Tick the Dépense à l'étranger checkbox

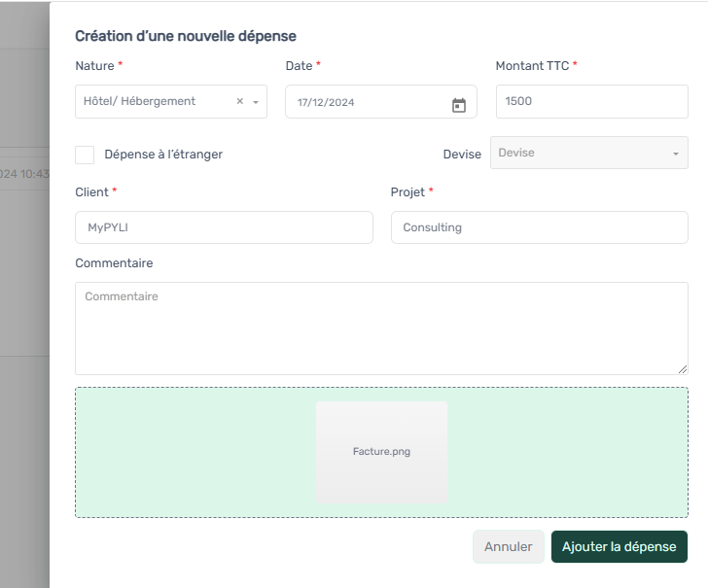pyautogui.click(x=85, y=155)
